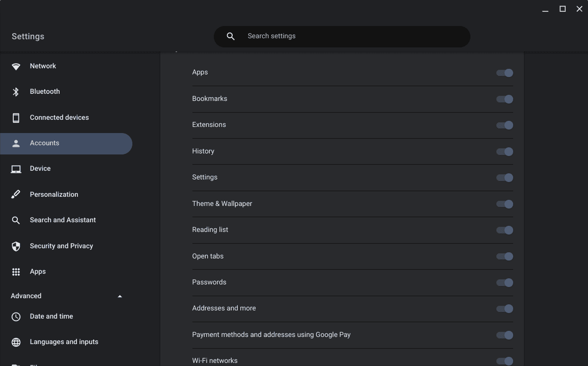This screenshot has width=588, height=366.
Task: Click the Apps grid icon in sidebar
Action: (x=16, y=272)
